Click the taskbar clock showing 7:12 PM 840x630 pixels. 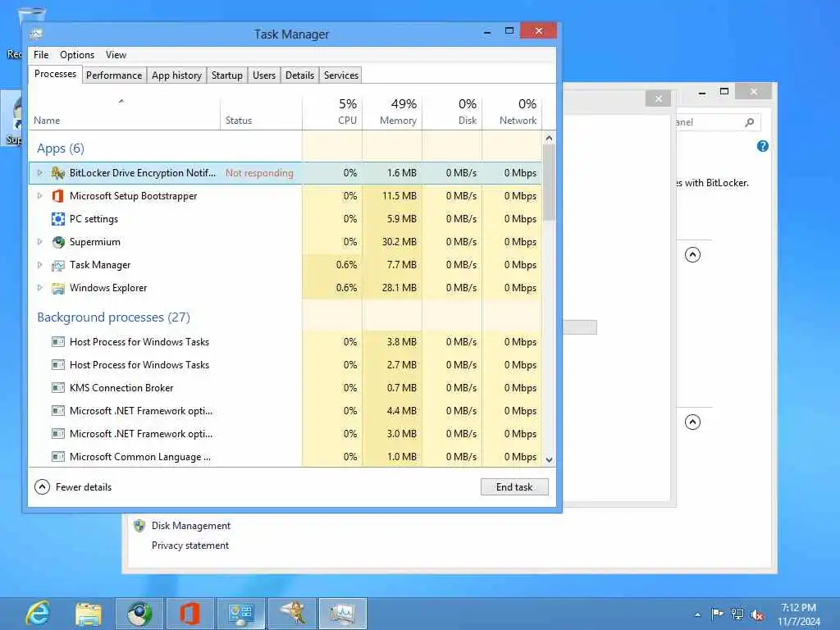pos(799,614)
